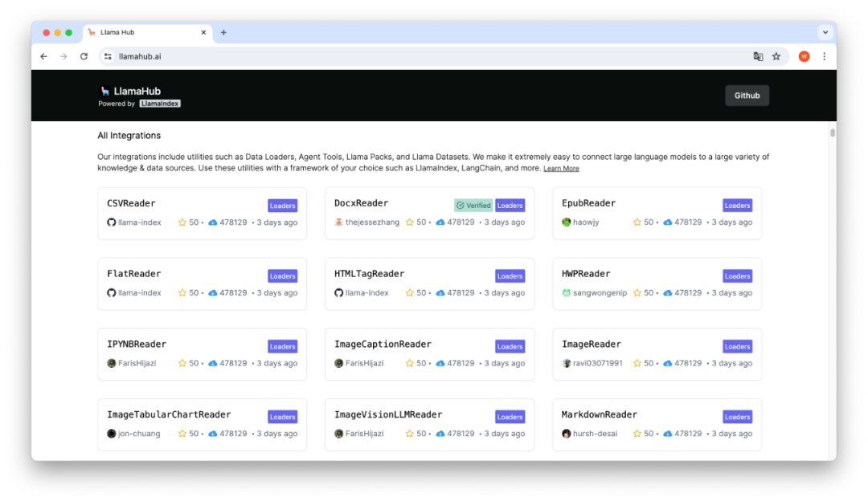
Task: Click the star icon on DocxReader card
Action: pyautogui.click(x=410, y=222)
